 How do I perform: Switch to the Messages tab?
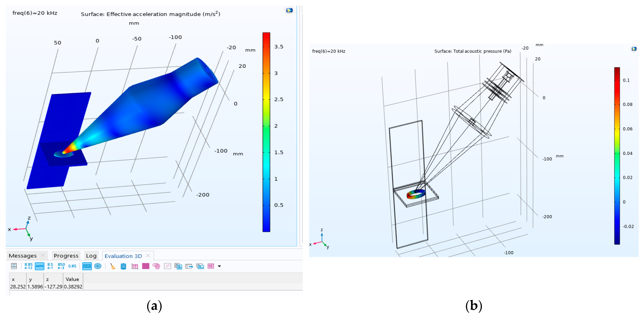(x=23, y=256)
